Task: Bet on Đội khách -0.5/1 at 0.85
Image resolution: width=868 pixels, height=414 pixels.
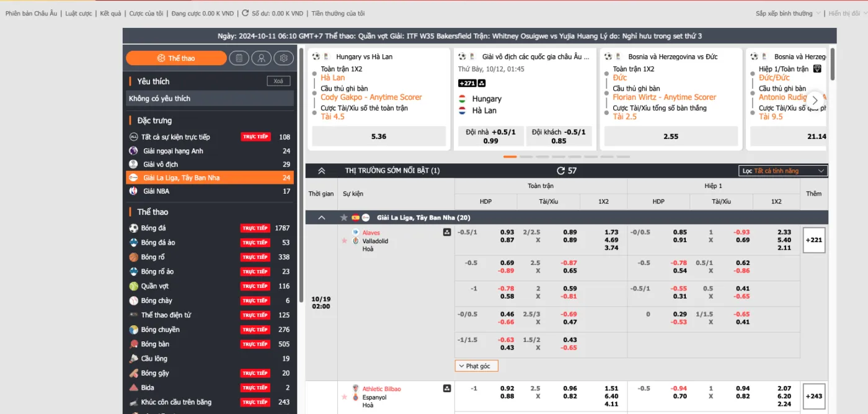Action: pyautogui.click(x=559, y=137)
